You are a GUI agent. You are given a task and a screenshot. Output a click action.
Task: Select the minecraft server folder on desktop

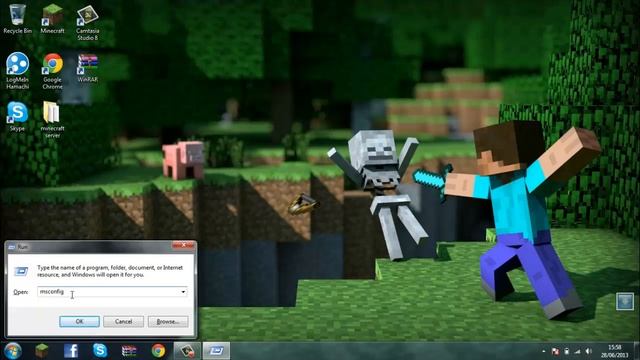(x=52, y=119)
